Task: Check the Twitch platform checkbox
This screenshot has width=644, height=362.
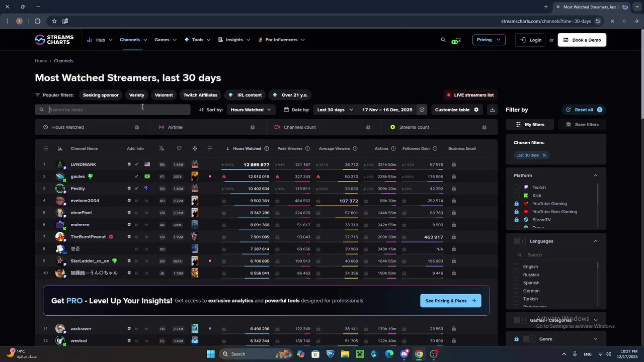Action: [x=516, y=188]
